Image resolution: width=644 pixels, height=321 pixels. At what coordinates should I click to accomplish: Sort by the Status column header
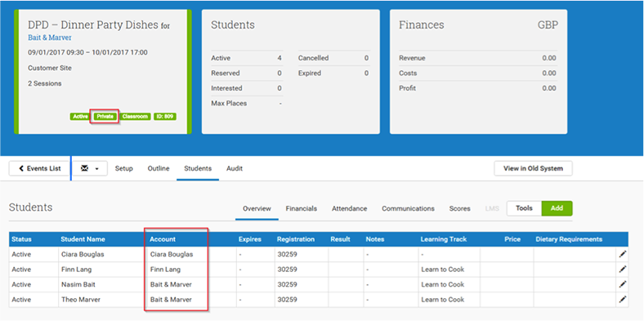tap(21, 239)
